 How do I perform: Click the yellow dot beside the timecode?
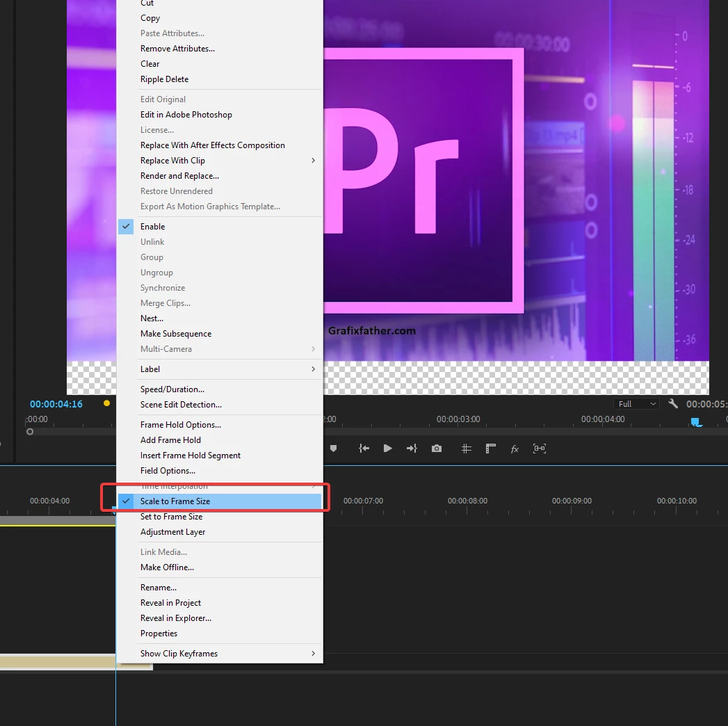pos(107,403)
